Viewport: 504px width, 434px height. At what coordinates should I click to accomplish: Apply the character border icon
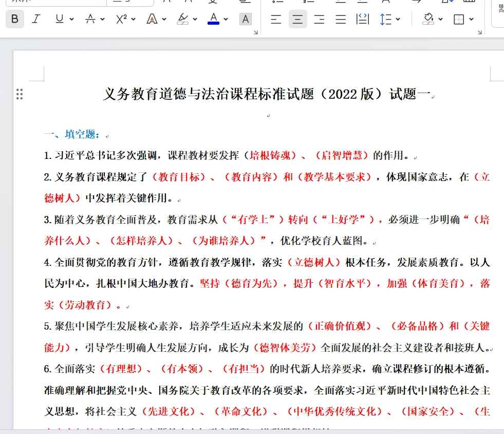[x=246, y=19]
